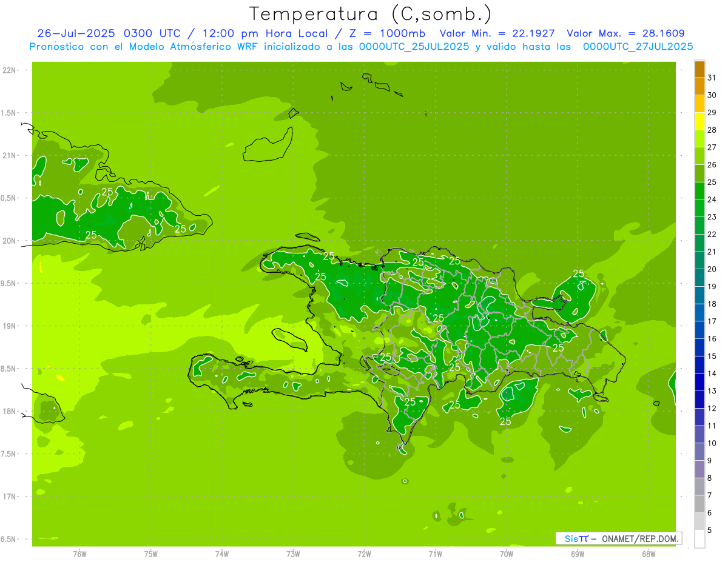Click the 19N latitude axis label
The image size is (728, 562).
10,326
